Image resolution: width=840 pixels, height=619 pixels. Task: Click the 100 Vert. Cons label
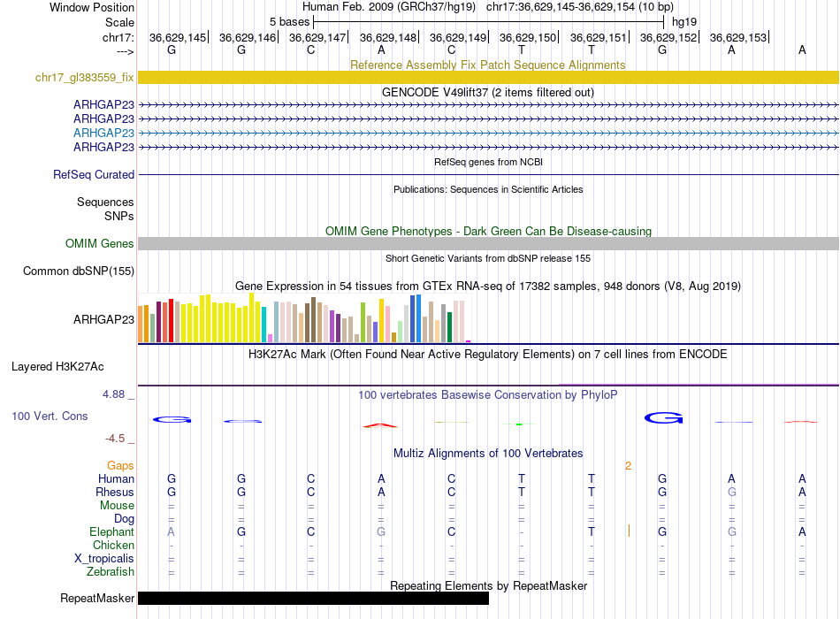[x=50, y=416]
